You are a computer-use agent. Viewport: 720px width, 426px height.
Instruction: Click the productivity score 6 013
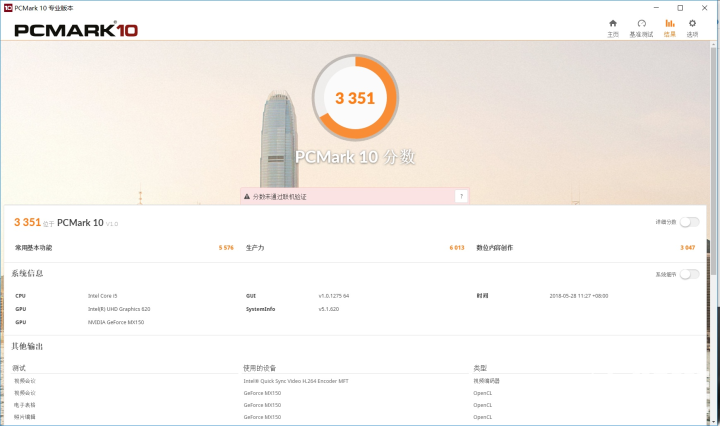tap(457, 248)
